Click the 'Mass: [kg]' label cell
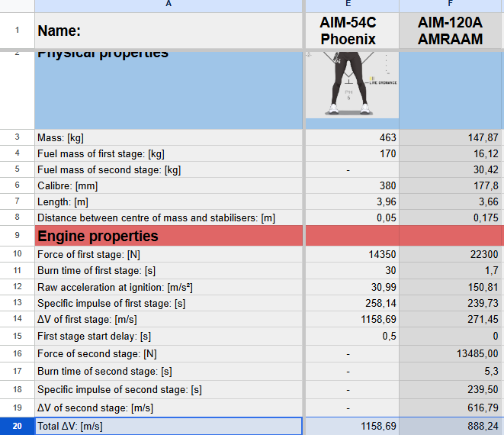This screenshot has height=435, width=504. 169,137
